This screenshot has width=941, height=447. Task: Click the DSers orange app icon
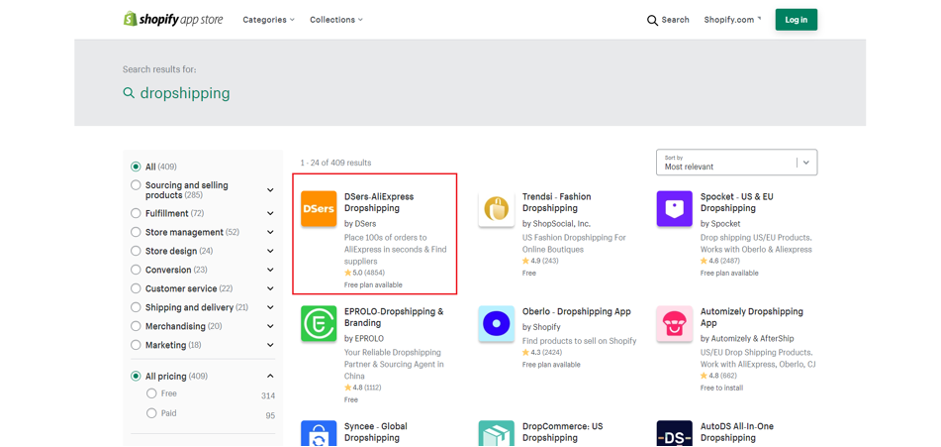(319, 209)
